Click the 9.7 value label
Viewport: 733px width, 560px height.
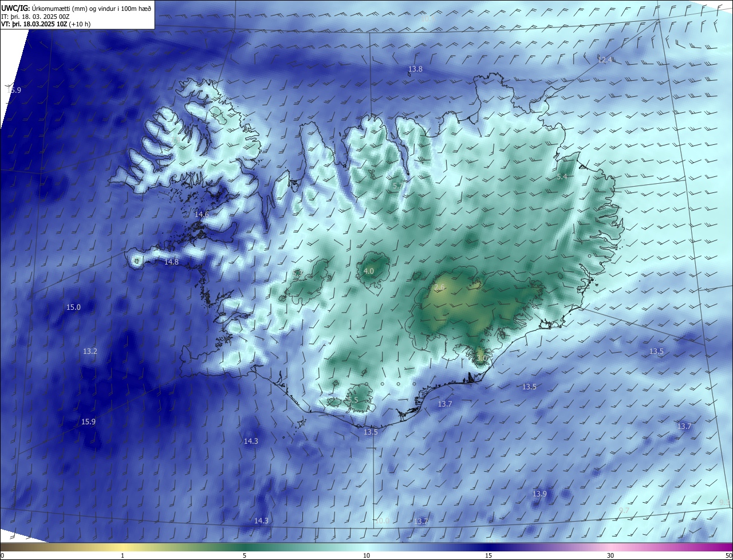624,510
